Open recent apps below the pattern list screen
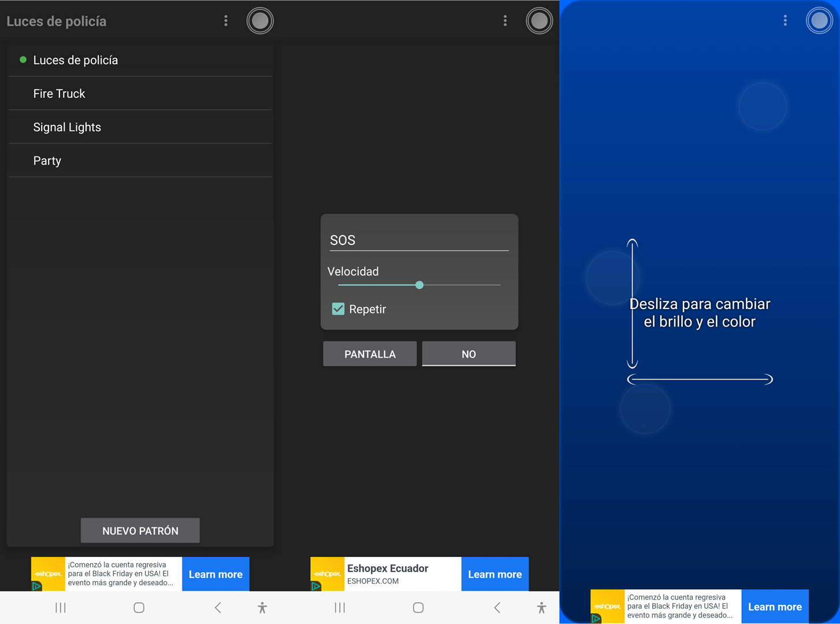This screenshot has width=840, height=624. [x=61, y=607]
